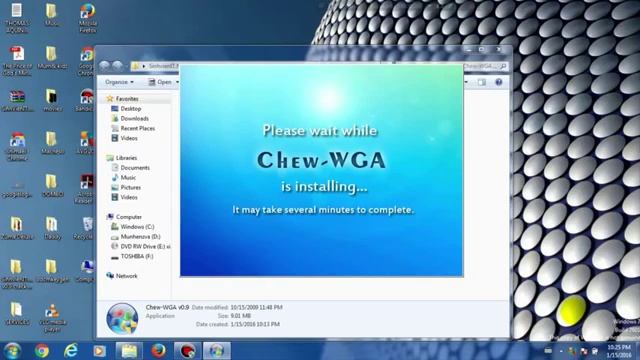This screenshot has height=360, width=640.
Task: Select the SERVICES folder on the desktop
Action: pyautogui.click(x=17, y=313)
